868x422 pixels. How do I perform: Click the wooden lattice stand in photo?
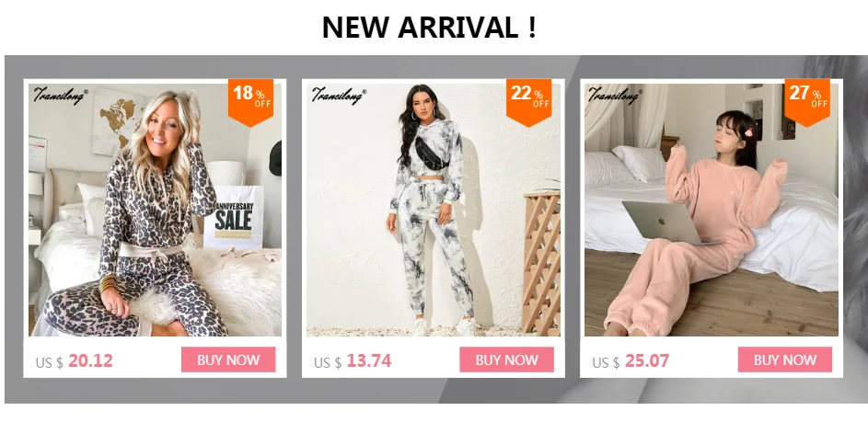(x=541, y=262)
